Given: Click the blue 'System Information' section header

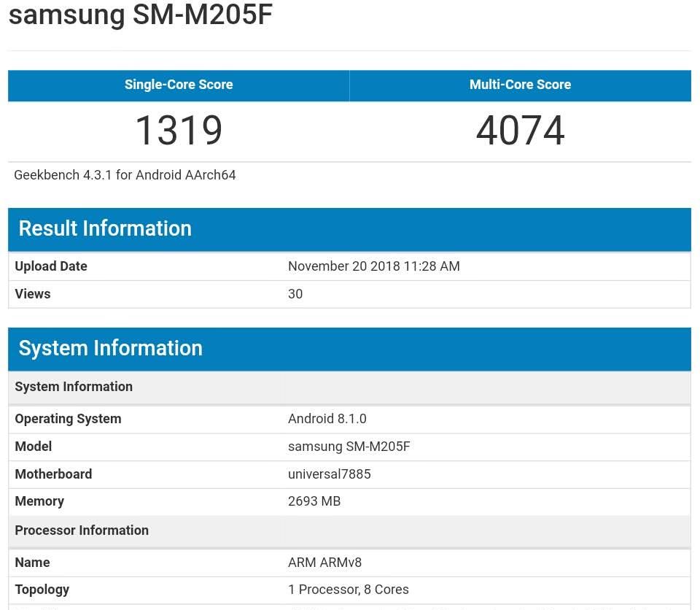Looking at the screenshot, I should 349,349.
